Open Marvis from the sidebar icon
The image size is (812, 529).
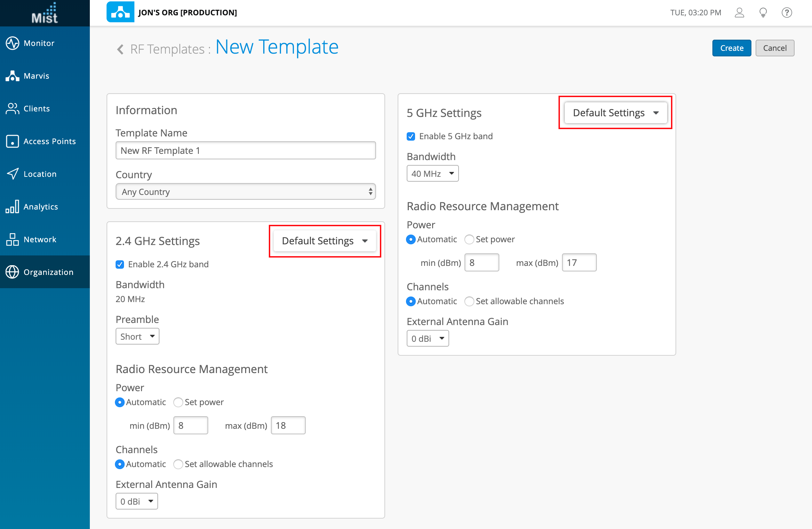[x=13, y=76]
